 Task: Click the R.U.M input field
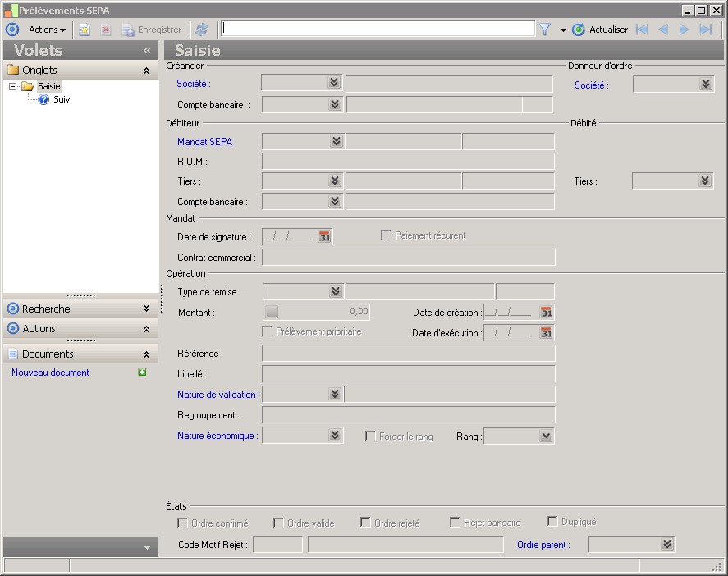pyautogui.click(x=409, y=161)
